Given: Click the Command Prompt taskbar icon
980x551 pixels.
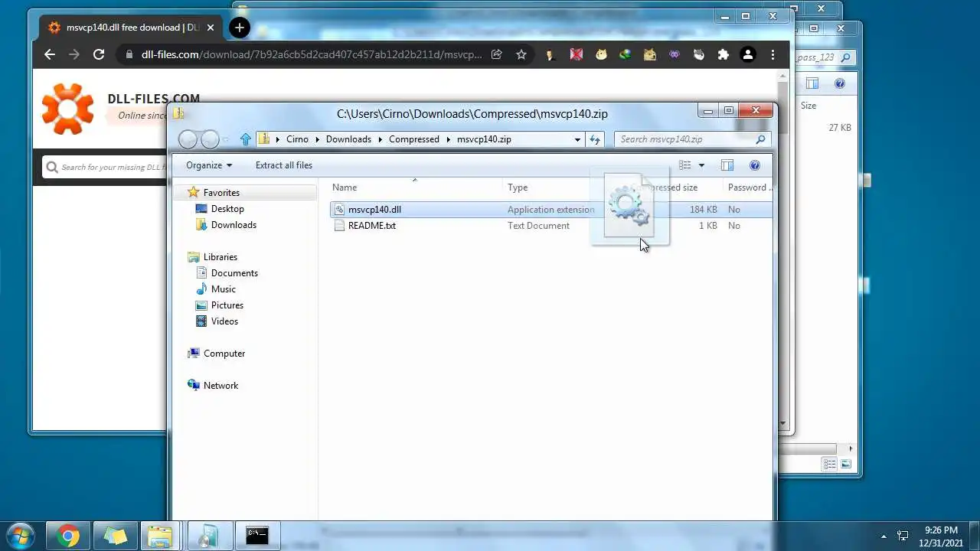Looking at the screenshot, I should (257, 536).
